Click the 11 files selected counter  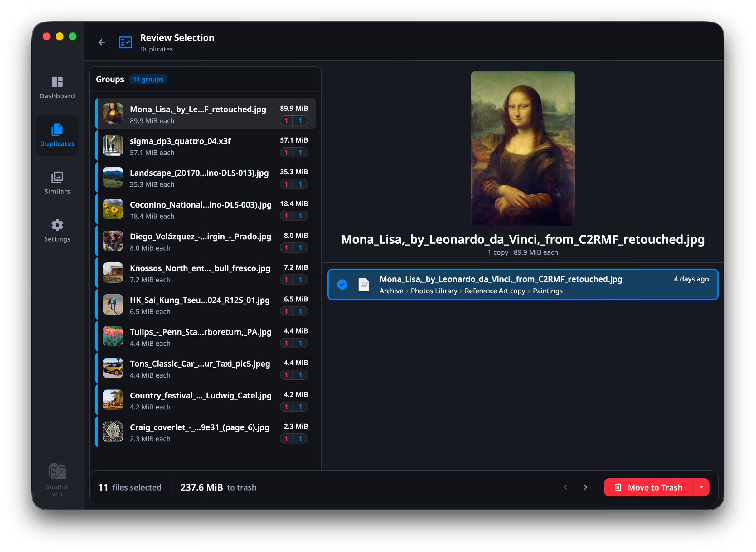[129, 487]
